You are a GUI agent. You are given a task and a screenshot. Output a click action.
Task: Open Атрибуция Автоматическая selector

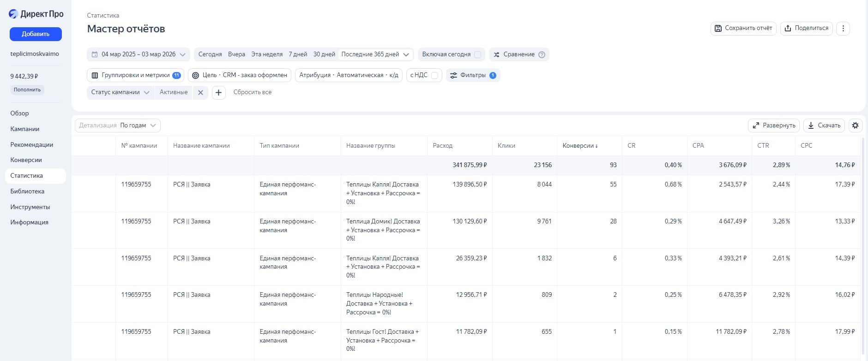pyautogui.click(x=349, y=75)
